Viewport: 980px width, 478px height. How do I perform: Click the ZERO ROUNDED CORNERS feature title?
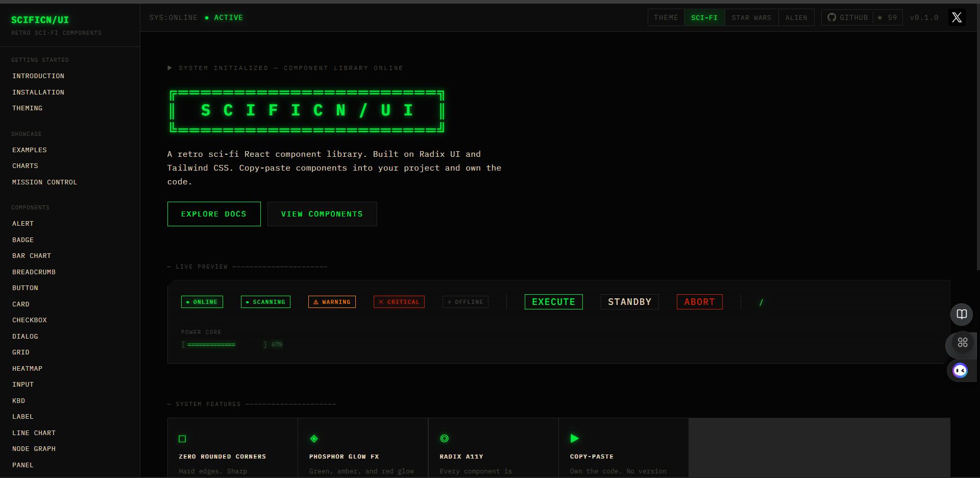coord(223,457)
